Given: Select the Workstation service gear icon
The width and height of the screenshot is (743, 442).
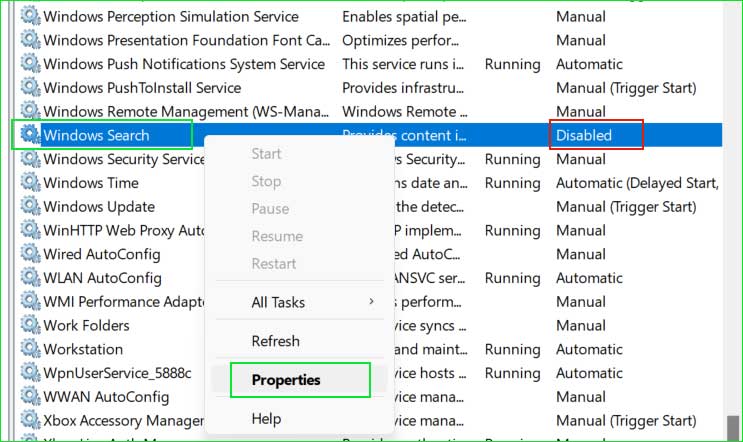Looking at the screenshot, I should point(30,349).
